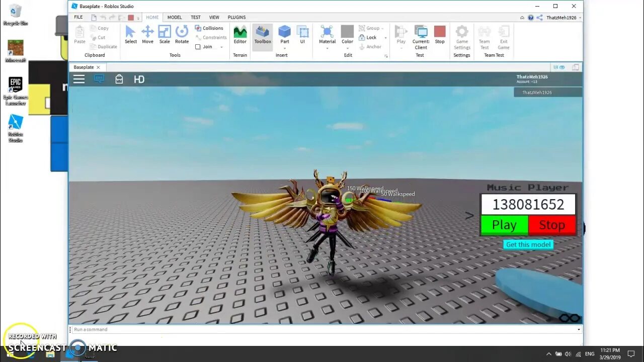Click the red stop square in quick access bar
This screenshot has width=644, height=362.
pyautogui.click(x=131, y=18)
